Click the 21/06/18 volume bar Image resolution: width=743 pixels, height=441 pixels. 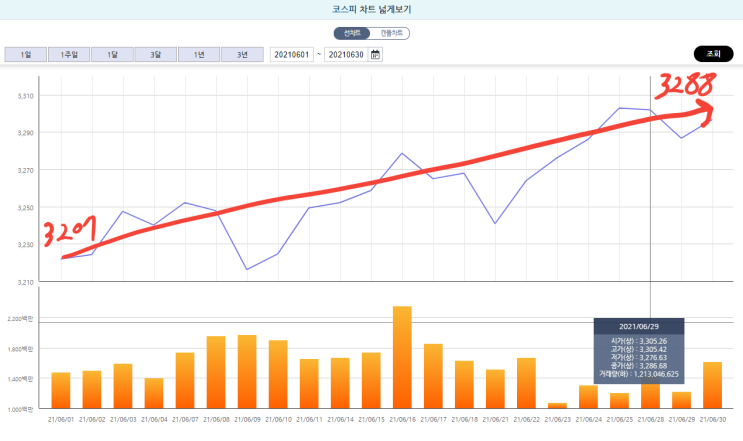pos(464,385)
